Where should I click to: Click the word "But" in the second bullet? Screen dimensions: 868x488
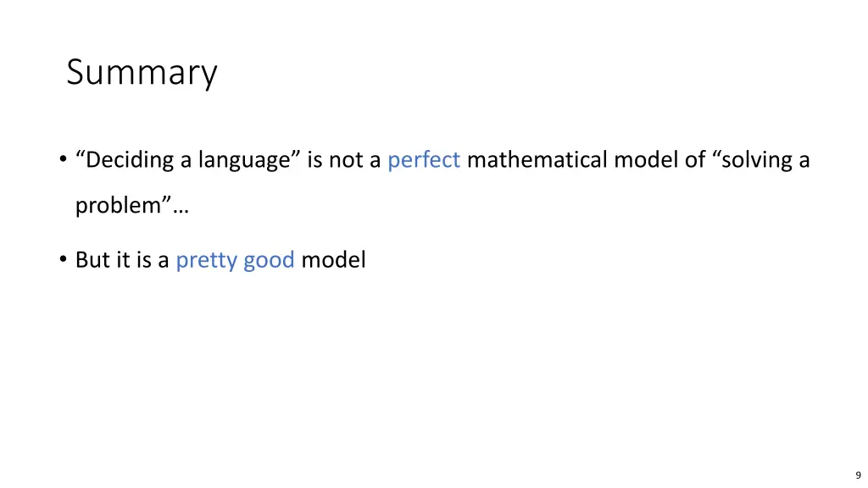click(91, 260)
